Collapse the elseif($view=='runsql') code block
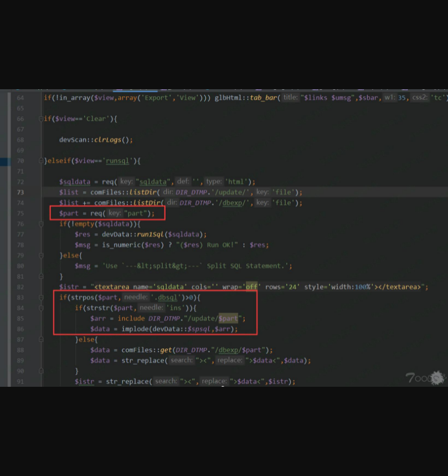448x476 pixels. point(42,161)
